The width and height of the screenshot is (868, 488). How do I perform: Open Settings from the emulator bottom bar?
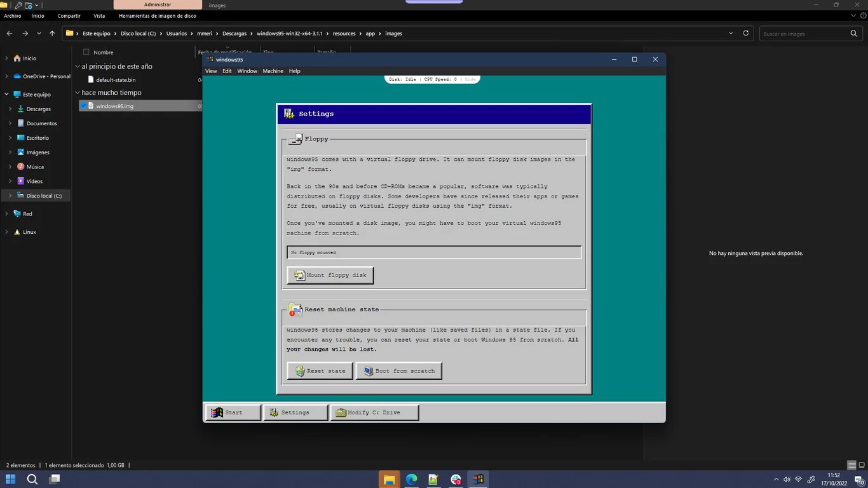[295, 412]
